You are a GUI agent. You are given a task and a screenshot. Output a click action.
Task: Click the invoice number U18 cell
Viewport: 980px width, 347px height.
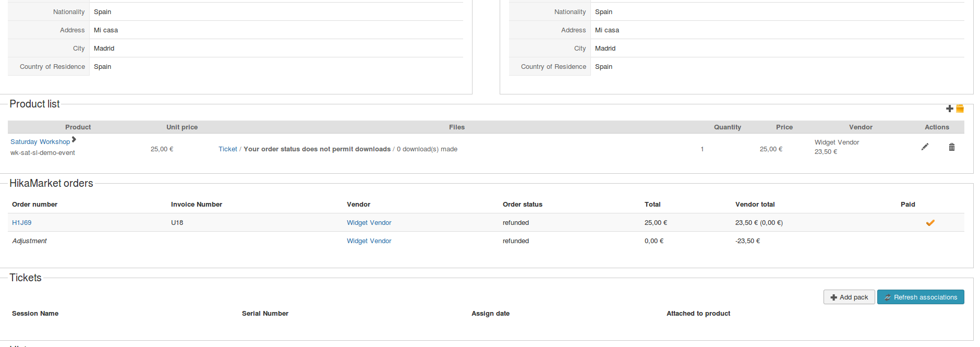[177, 223]
